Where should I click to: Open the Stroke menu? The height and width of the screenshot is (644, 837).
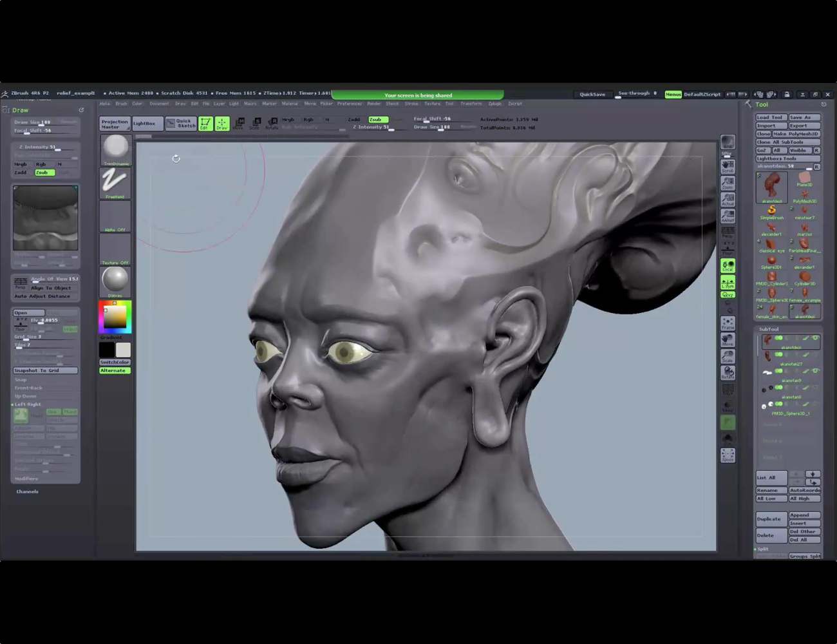[411, 104]
